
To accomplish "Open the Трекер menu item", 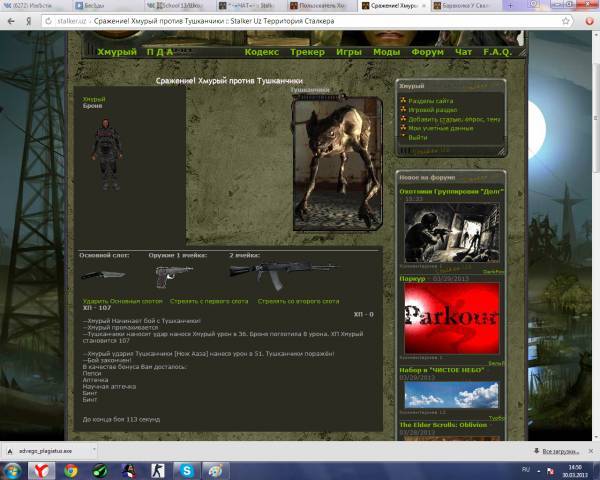I will tap(307, 52).
